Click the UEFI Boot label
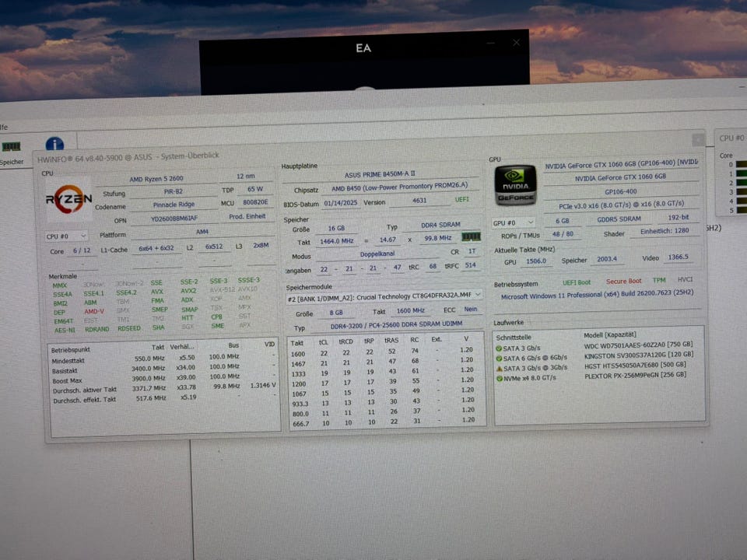Screen dimensions: 747x560 576,282
